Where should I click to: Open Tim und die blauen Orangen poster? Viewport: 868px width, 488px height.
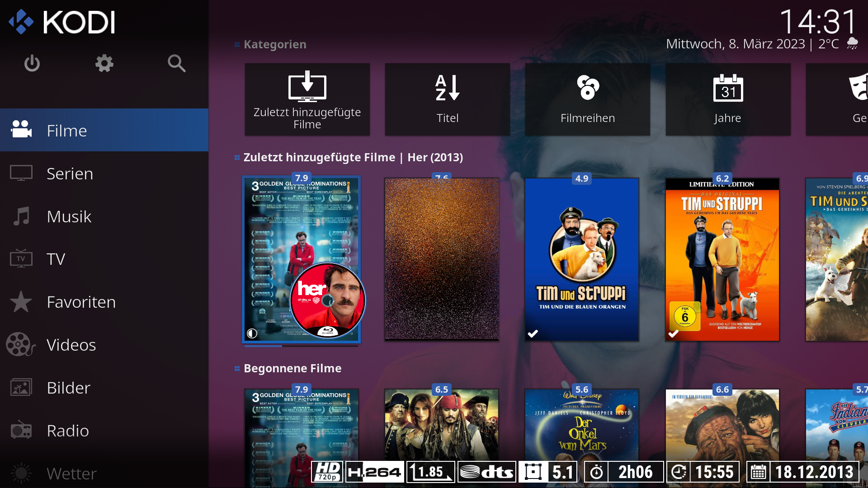(x=582, y=259)
